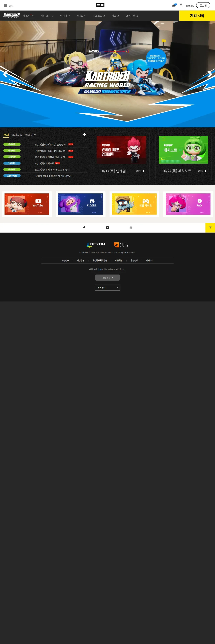Open notice '10/14(월)~10/20(일) 운영정…'
The height and width of the screenshot is (644, 215).
[x=50, y=144]
